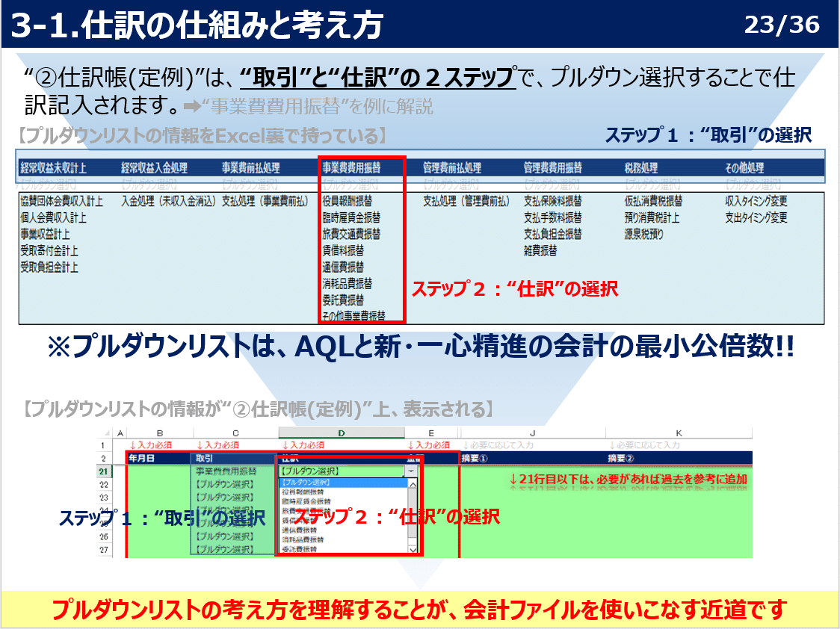This screenshot has height=629, width=840.
Task: Click the dropdown list's scroll-down arrow
Action: [x=413, y=549]
